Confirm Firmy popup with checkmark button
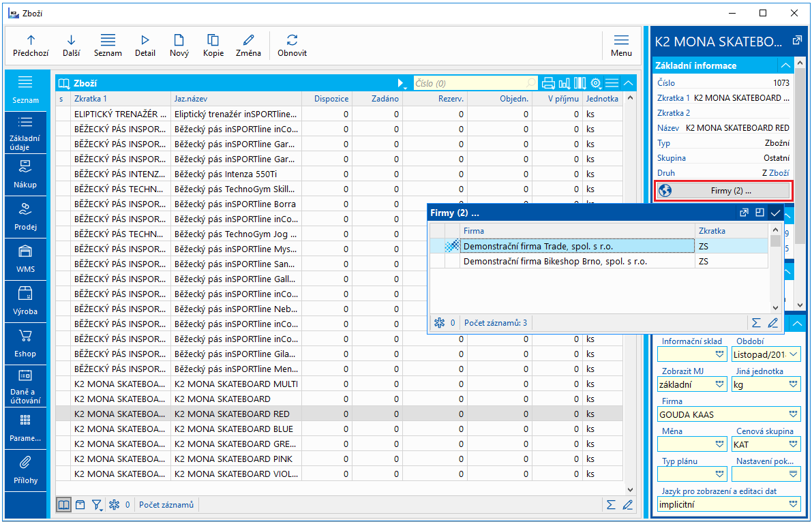The height and width of the screenshot is (524, 812). pos(775,213)
